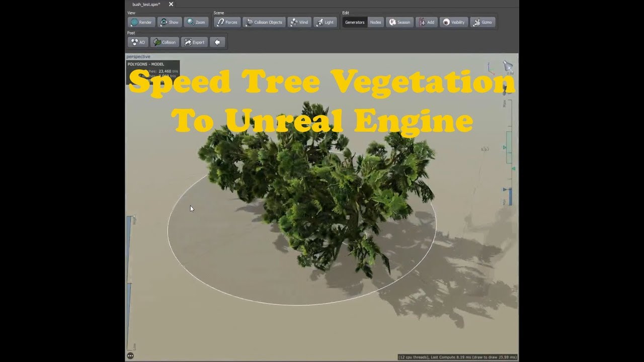644x362 pixels.
Task: Click the left arrow toolbar button
Action: point(217,42)
